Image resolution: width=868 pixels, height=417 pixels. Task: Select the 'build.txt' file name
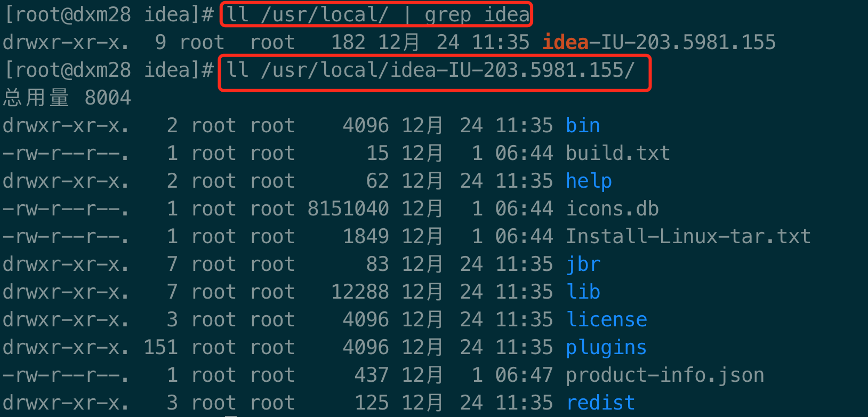pos(617,153)
